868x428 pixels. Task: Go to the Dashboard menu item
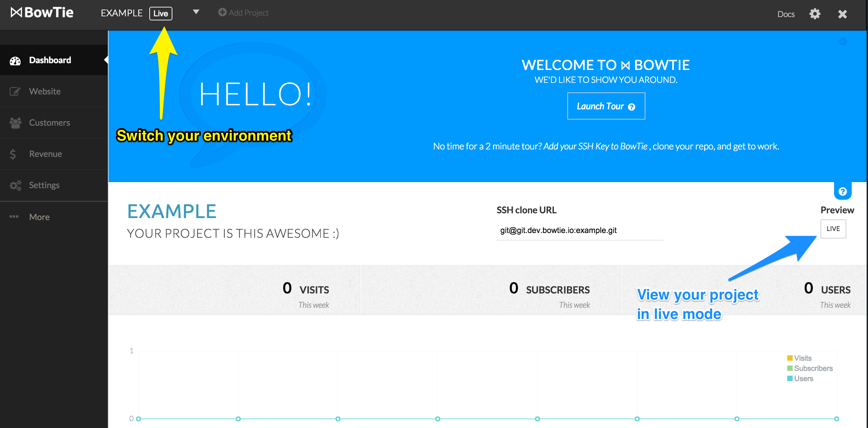[x=54, y=60]
